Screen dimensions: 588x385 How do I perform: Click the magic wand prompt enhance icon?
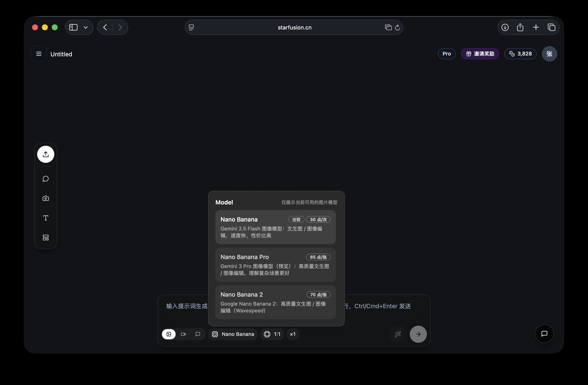[397, 334]
